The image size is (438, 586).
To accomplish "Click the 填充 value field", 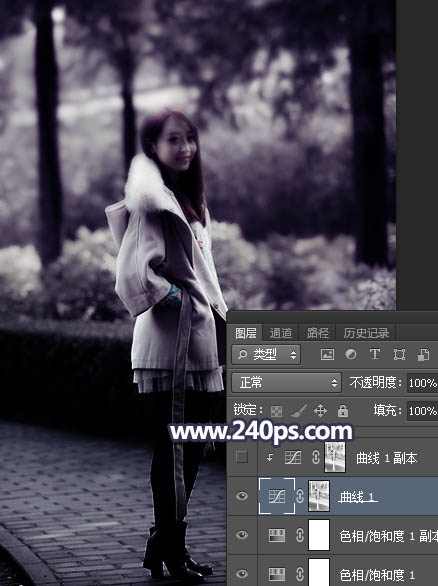I will point(422,411).
